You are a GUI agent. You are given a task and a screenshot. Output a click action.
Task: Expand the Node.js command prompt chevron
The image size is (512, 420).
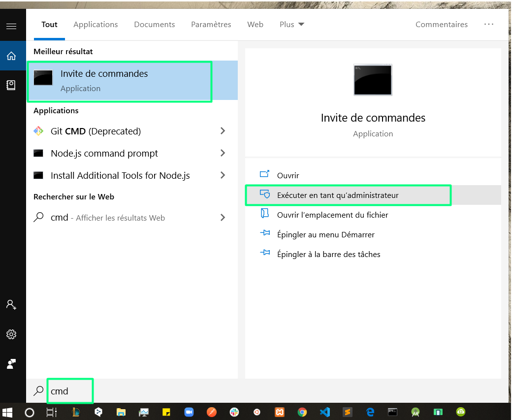(223, 153)
